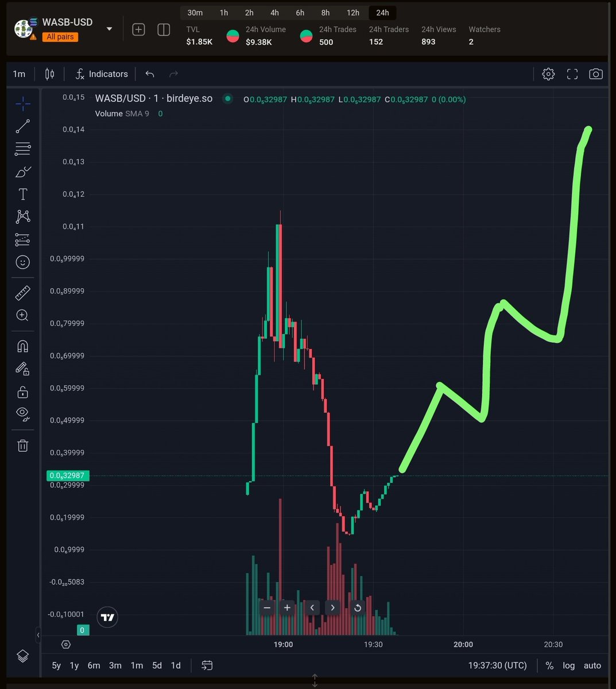Image resolution: width=616 pixels, height=689 pixels.
Task: Set date range to 6m
Action: click(x=94, y=665)
